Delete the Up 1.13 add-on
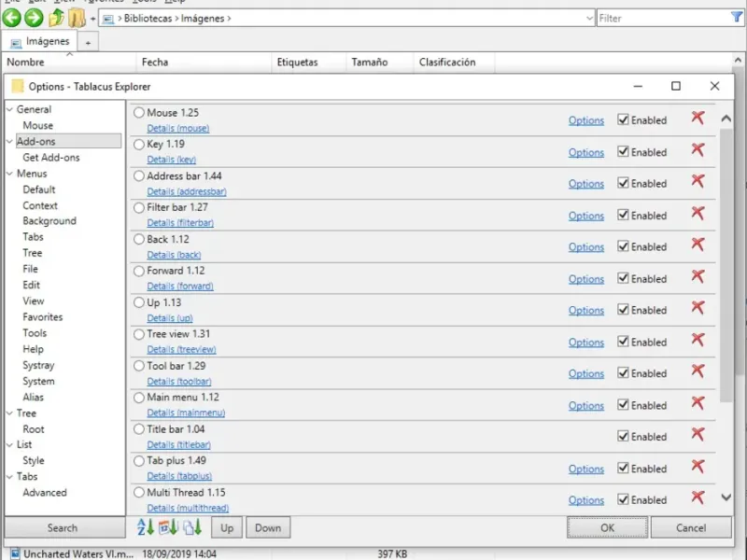This screenshot has width=747, height=560. pyautogui.click(x=698, y=308)
